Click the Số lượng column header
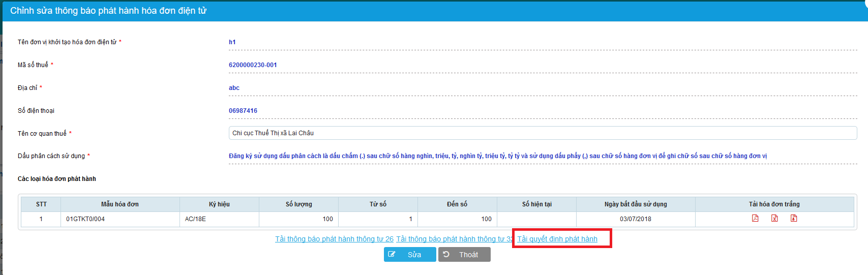 point(298,204)
